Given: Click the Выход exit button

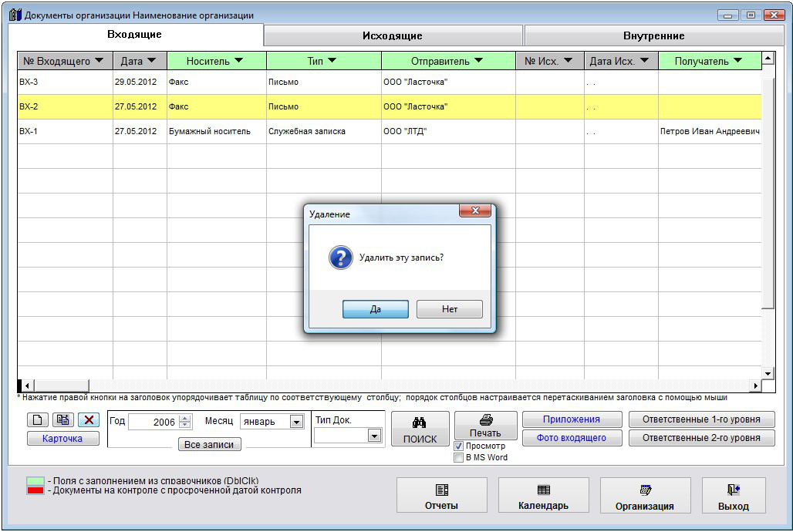Looking at the screenshot, I should tap(733, 495).
